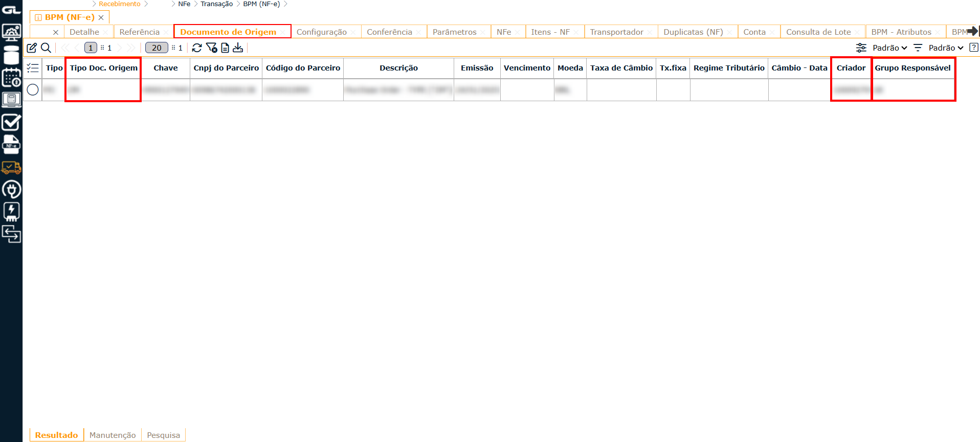Close the BPM (NF-e) tab

(101, 17)
